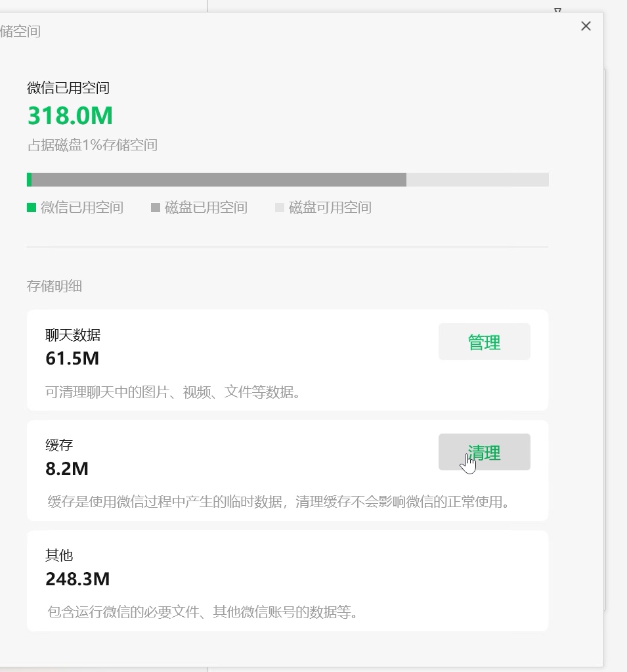The width and height of the screenshot is (627, 672).
Task: Click the 清理 button to clear cache
Action: (485, 452)
